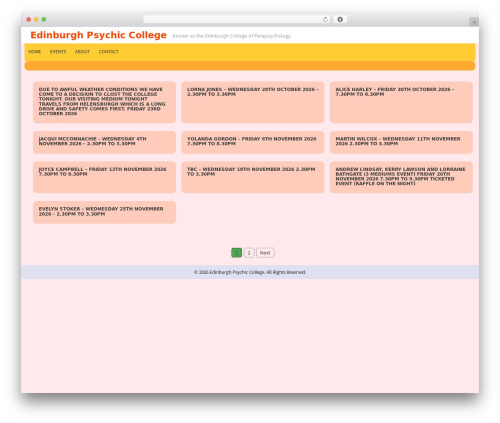Open the About menu item
The height and width of the screenshot is (423, 500).
[82, 52]
